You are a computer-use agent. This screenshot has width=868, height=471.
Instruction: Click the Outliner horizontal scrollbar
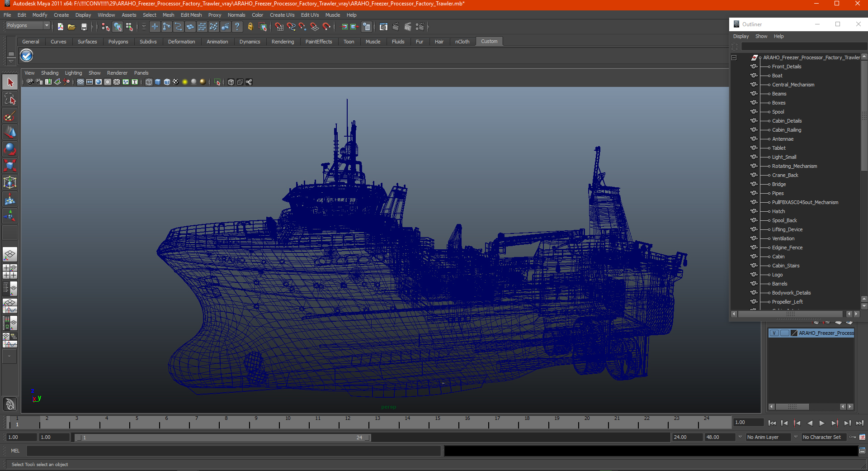coord(790,314)
